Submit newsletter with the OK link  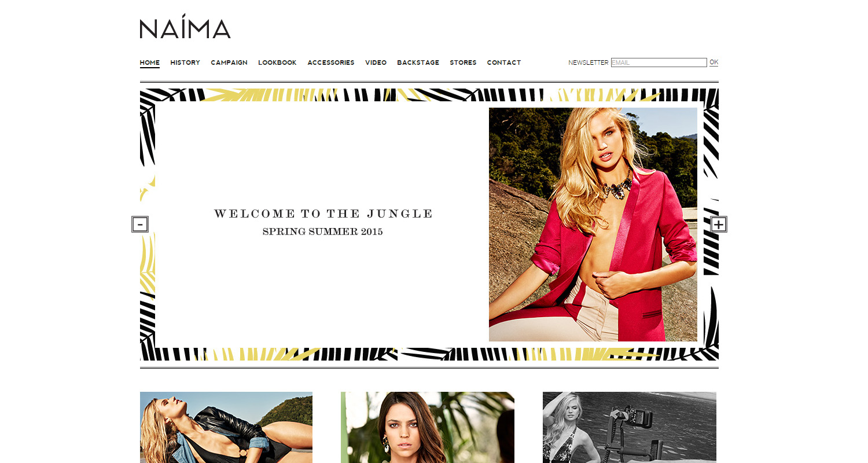(x=713, y=63)
